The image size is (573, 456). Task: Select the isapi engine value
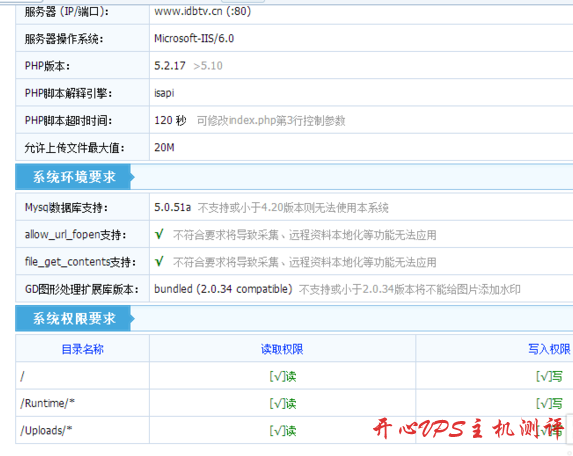point(164,93)
